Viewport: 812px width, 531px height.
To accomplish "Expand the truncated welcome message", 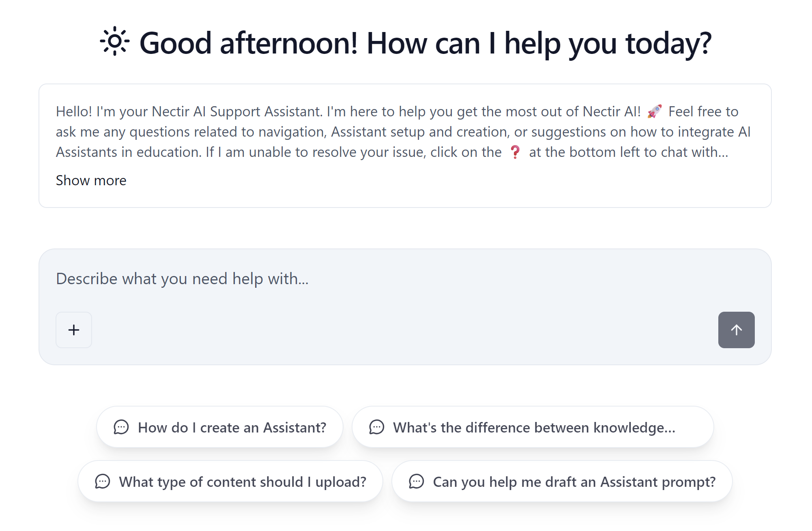I will (91, 180).
